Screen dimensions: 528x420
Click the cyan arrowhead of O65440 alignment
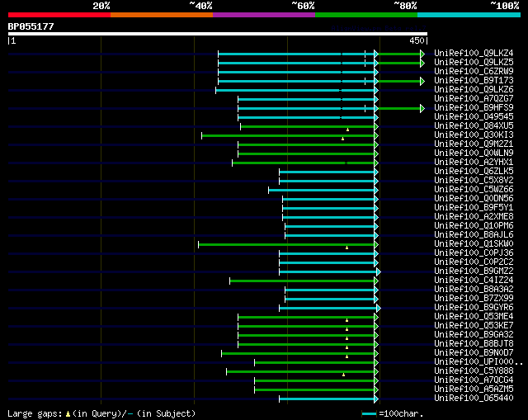[376, 399]
